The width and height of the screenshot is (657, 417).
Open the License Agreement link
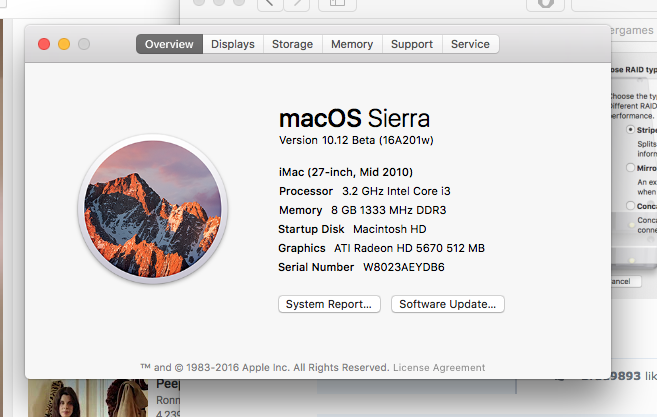[x=439, y=368]
